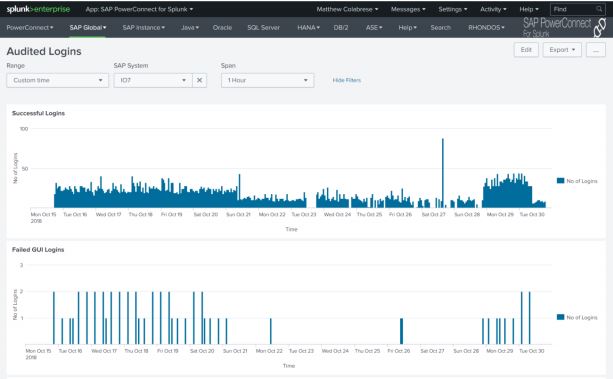Click the SAP PowerConnect chain logo icon
613x379 pixels.
pyautogui.click(x=599, y=28)
